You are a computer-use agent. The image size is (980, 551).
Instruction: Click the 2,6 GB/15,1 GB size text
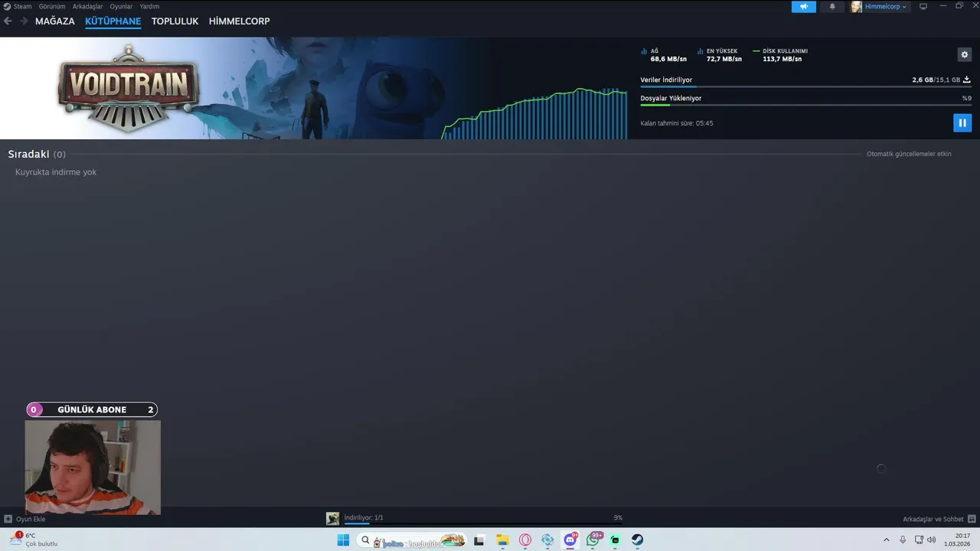click(936, 80)
